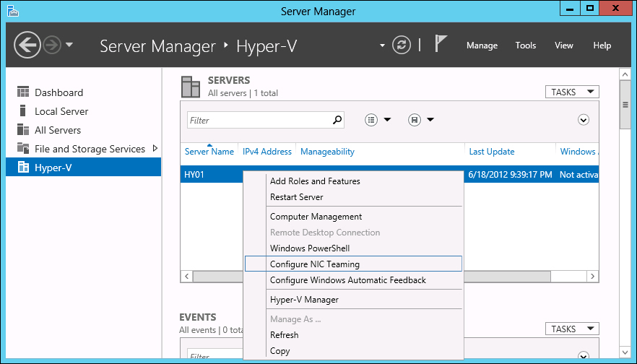Click the back navigation arrow

27,45
